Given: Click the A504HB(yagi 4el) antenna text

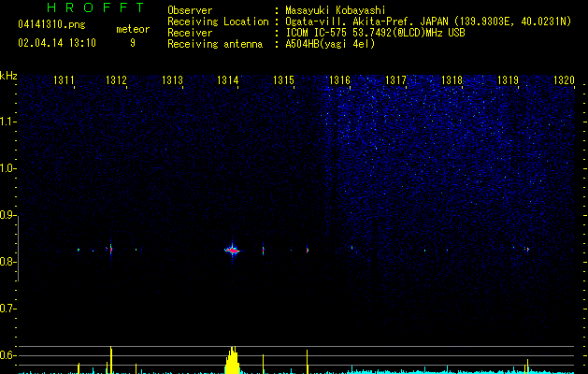Looking at the screenshot, I should 330,44.
